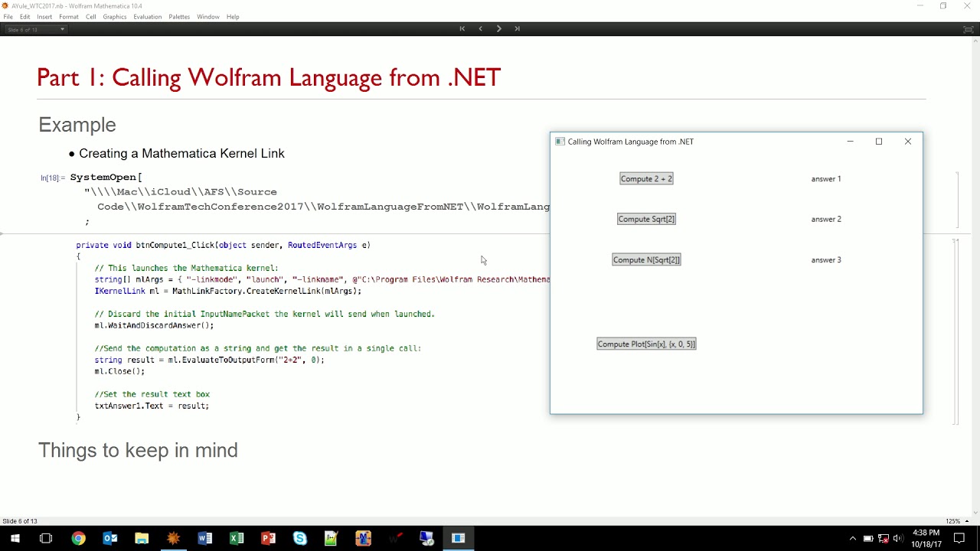
Task: Open Excel from the taskbar
Action: [x=237, y=538]
